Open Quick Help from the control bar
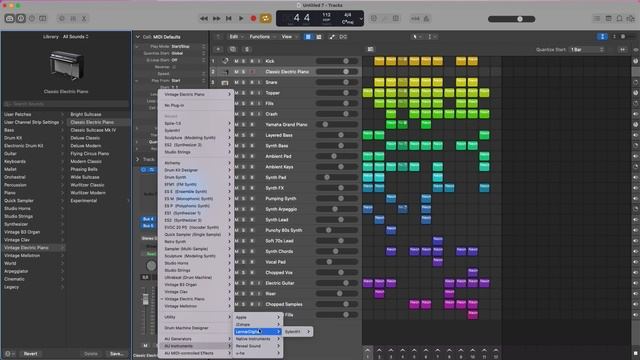This screenshot has width=640, height=360. [32, 19]
